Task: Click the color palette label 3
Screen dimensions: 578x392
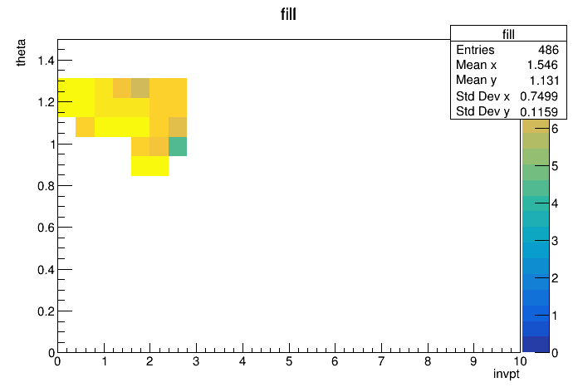Action: (x=555, y=241)
